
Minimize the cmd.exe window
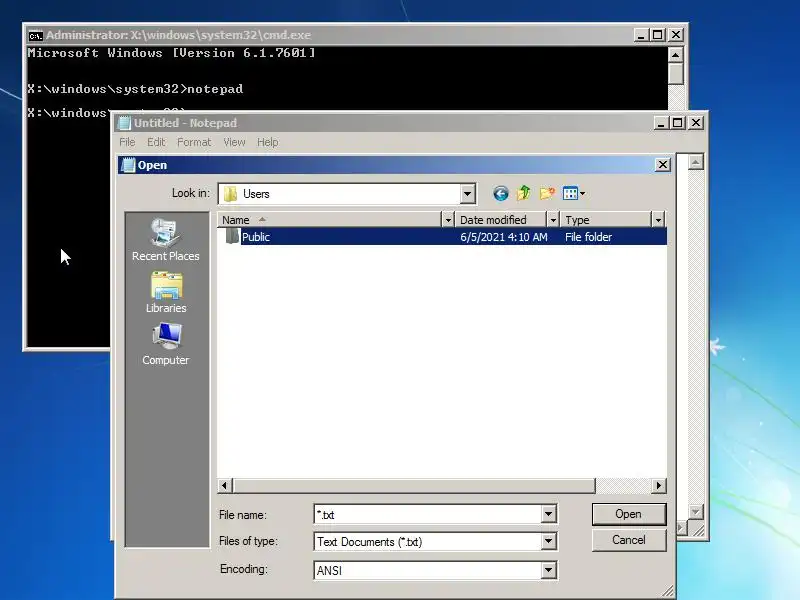641,35
